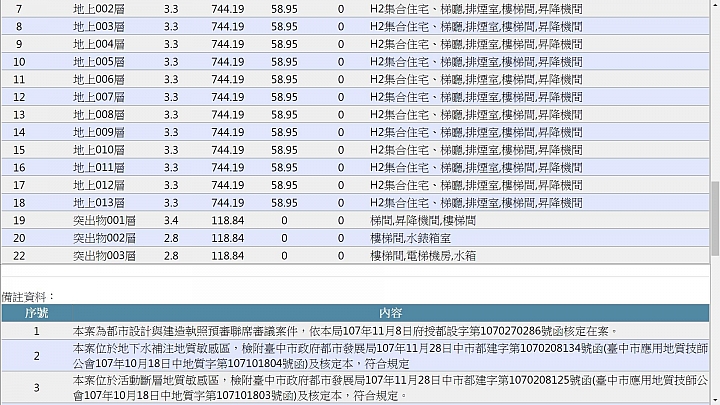Screen dimensions: 720x405
Task: Click usage text 梯間,昇降機間,樓梯間
Action: click(423, 220)
